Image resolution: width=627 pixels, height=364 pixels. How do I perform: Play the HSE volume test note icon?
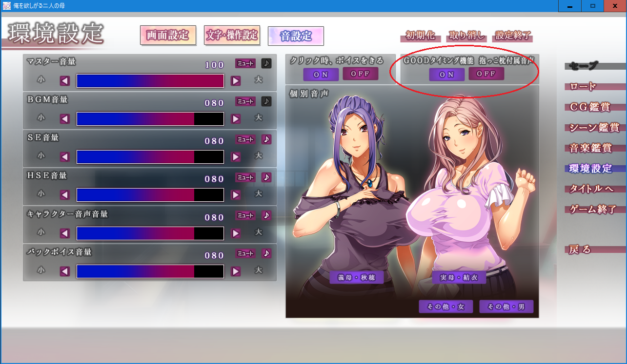pyautogui.click(x=266, y=177)
